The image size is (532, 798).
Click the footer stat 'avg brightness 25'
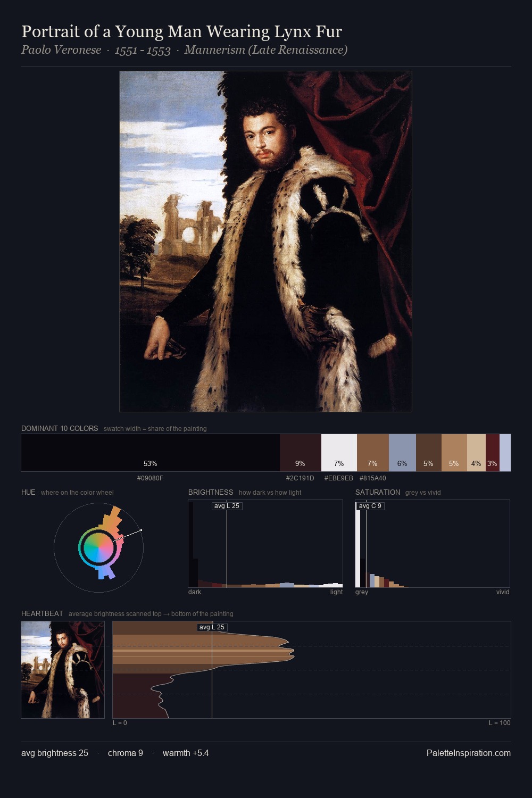(x=55, y=753)
